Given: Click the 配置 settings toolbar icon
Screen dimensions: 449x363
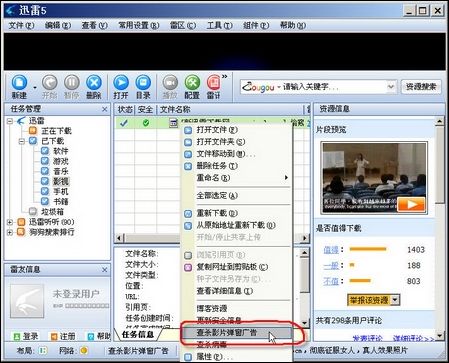Looking at the screenshot, I should [x=192, y=87].
